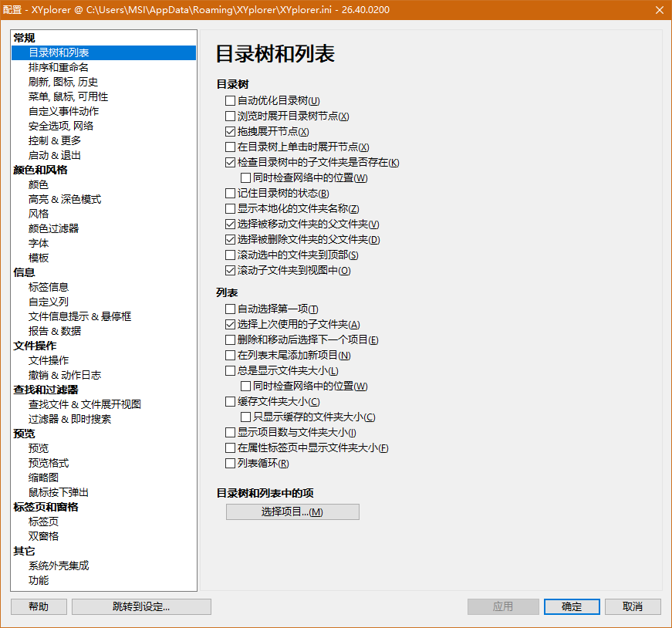Viewport: 672px width, 628px height.
Task: Select the 颜色 settings page
Action: click(x=38, y=184)
